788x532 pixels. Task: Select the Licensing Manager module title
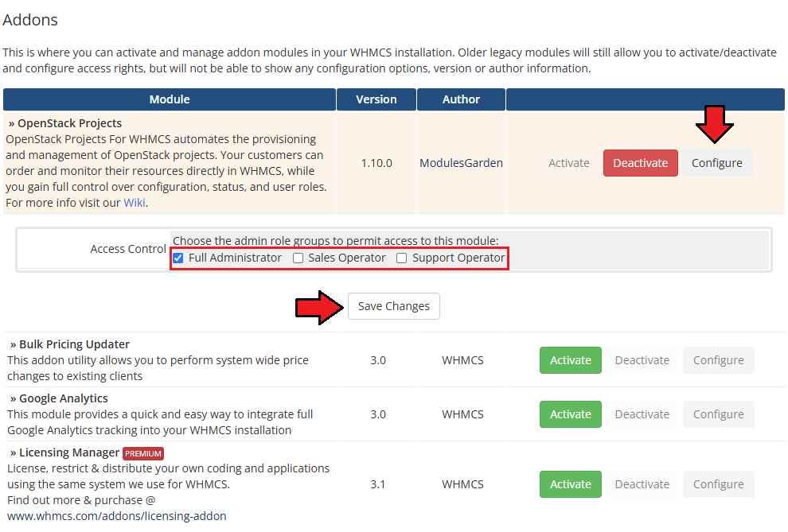pyautogui.click(x=68, y=452)
